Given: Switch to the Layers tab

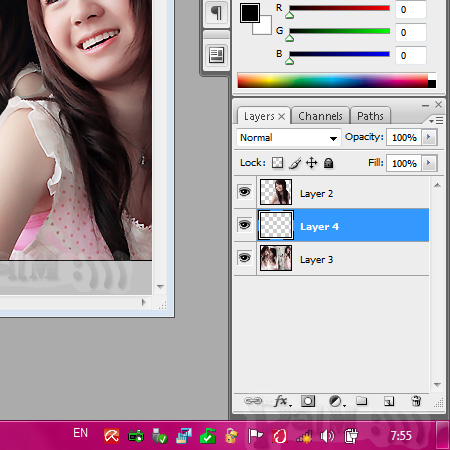Looking at the screenshot, I should pos(259,116).
